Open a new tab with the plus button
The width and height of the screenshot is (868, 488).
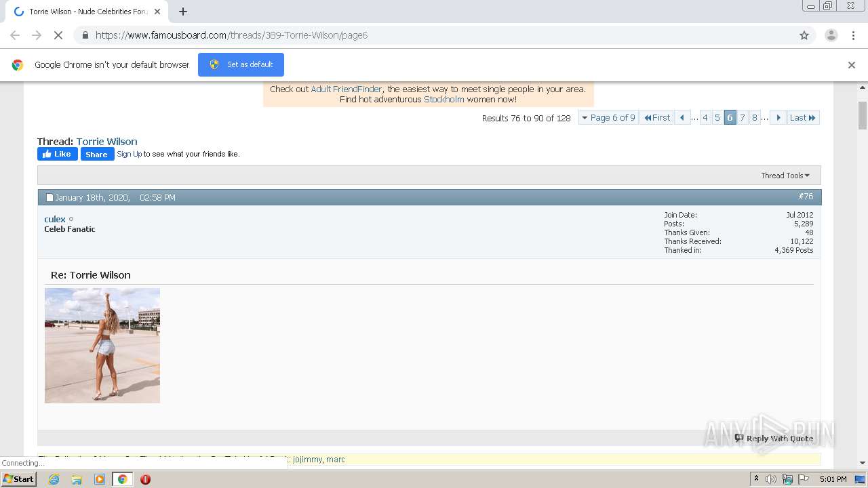click(x=183, y=12)
